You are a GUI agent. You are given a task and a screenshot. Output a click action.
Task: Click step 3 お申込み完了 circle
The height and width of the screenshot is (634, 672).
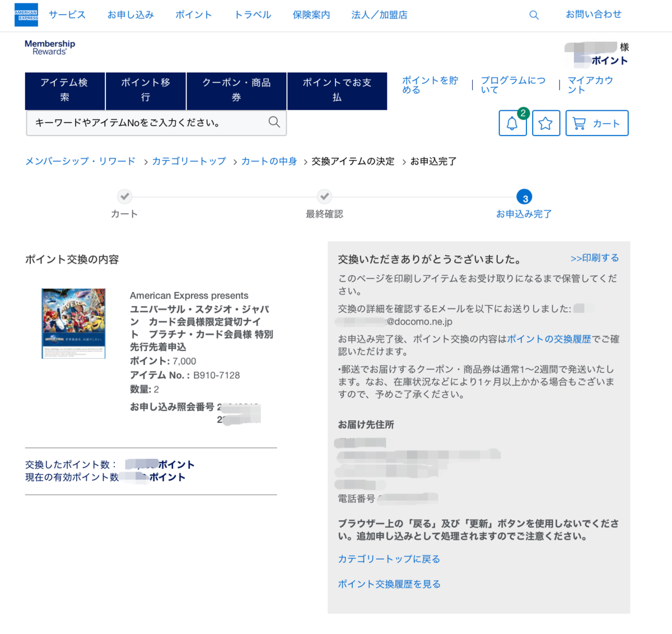coord(524,198)
